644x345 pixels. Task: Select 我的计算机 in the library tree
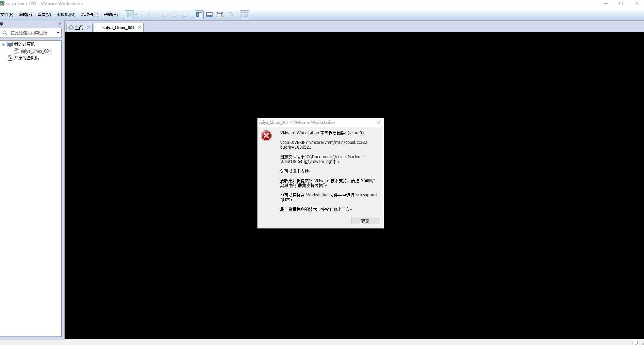[24, 44]
